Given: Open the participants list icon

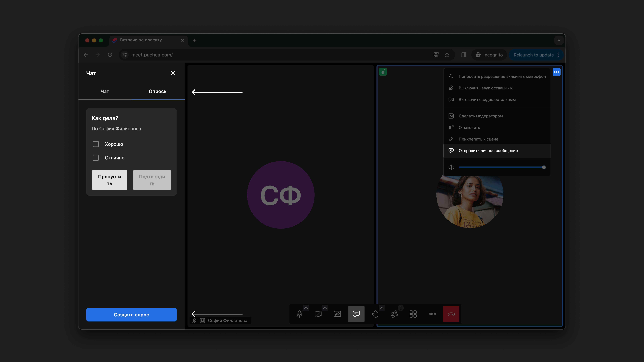Looking at the screenshot, I should tap(394, 314).
